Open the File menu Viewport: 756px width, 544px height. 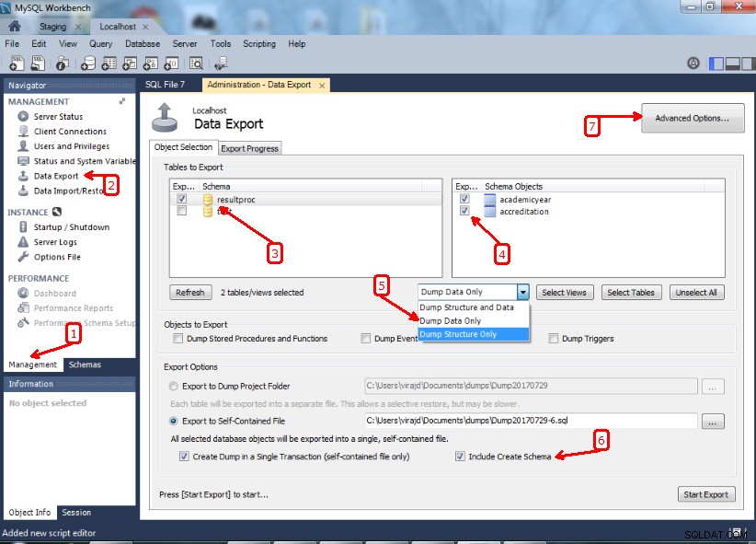pyautogui.click(x=12, y=44)
